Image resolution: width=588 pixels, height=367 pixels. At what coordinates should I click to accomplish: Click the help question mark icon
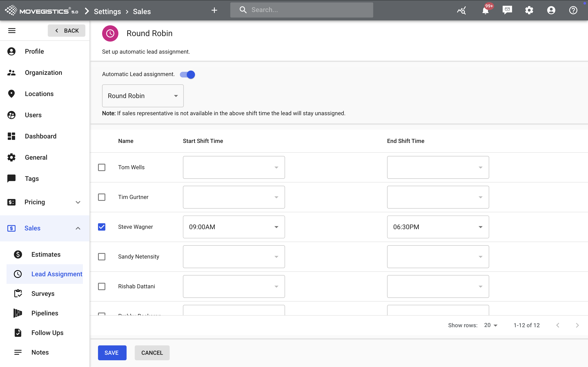point(573,10)
